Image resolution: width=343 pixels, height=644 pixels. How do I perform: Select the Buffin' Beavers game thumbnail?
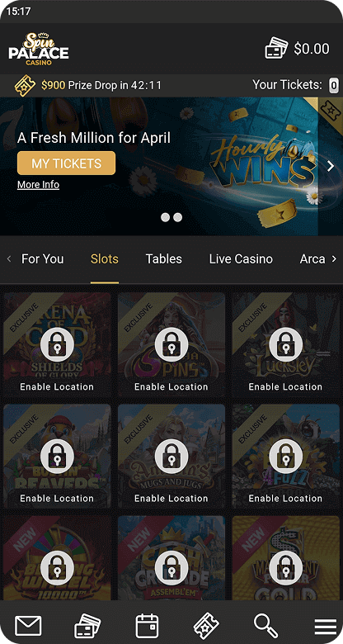click(57, 457)
